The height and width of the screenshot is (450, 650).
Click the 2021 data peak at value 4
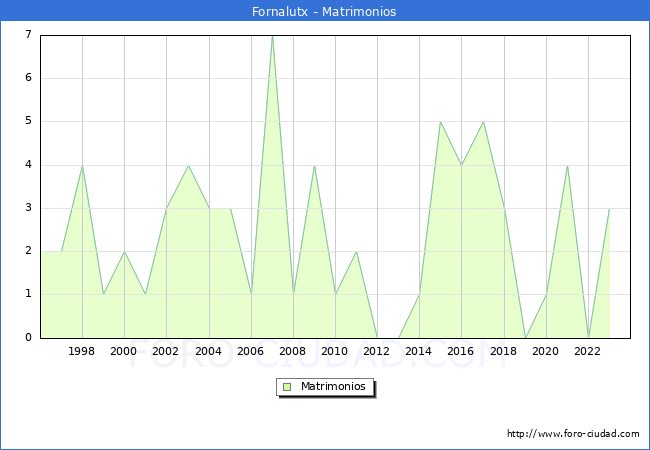click(x=567, y=165)
